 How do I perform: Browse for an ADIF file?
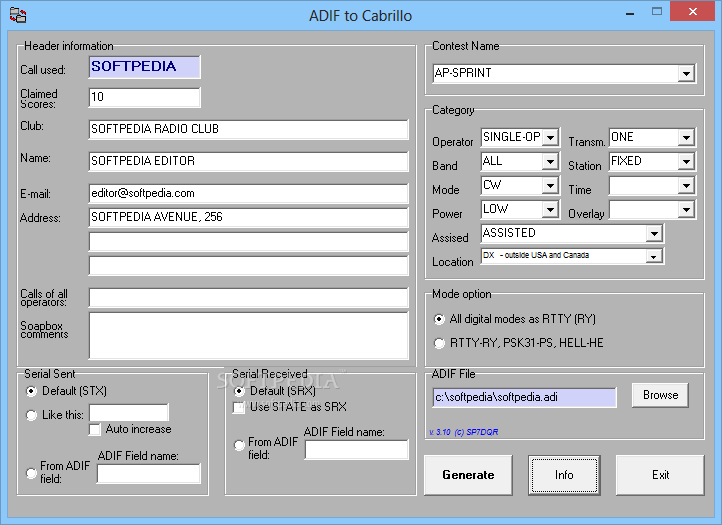click(660, 395)
